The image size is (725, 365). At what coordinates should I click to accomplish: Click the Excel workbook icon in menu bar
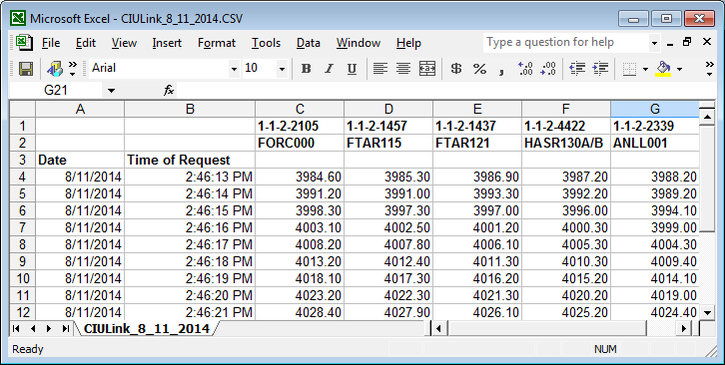24,43
